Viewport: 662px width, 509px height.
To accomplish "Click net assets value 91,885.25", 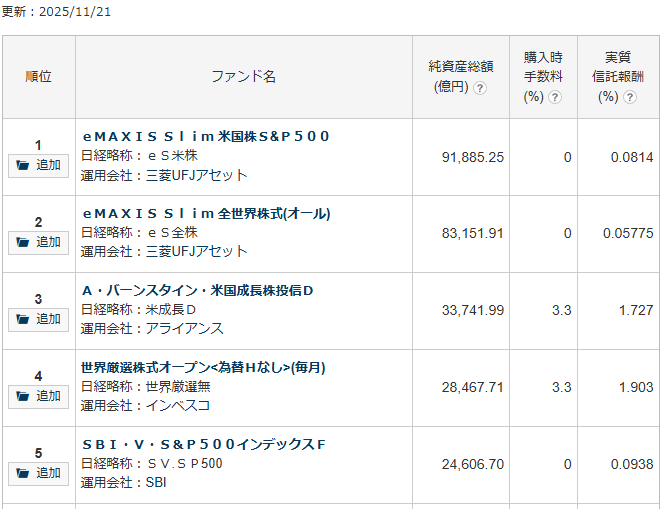I will [473, 157].
